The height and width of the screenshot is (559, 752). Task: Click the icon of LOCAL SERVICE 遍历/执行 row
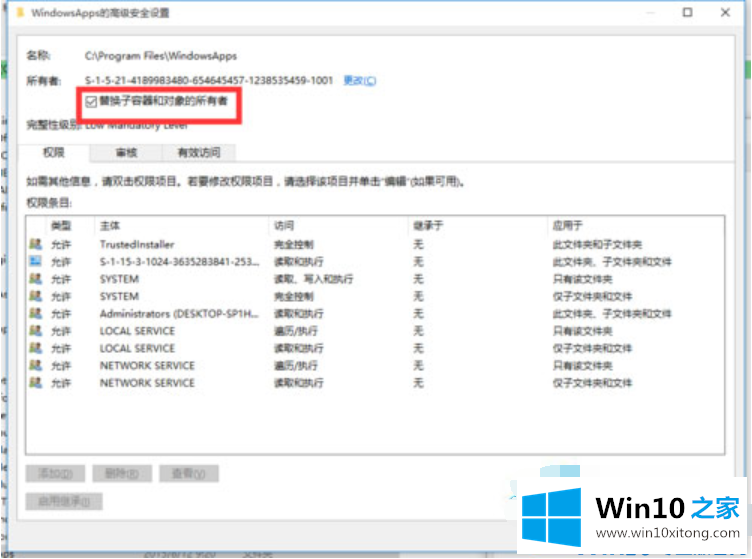(35, 330)
